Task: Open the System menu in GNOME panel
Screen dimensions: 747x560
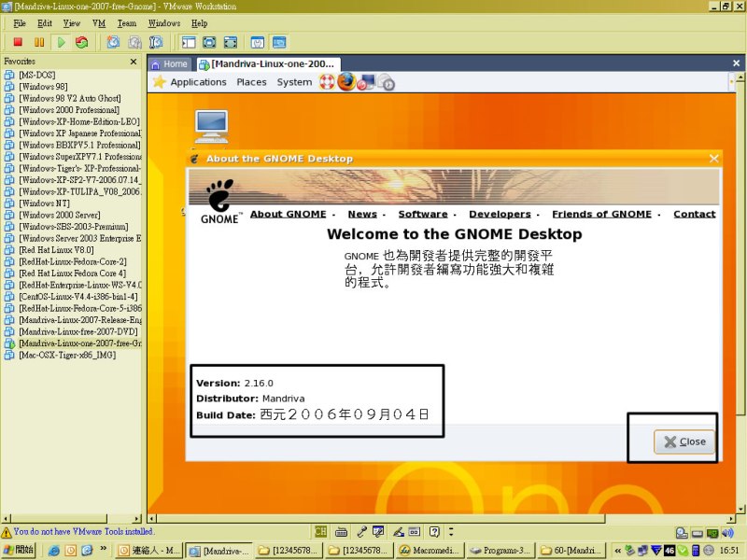Action: pos(294,82)
